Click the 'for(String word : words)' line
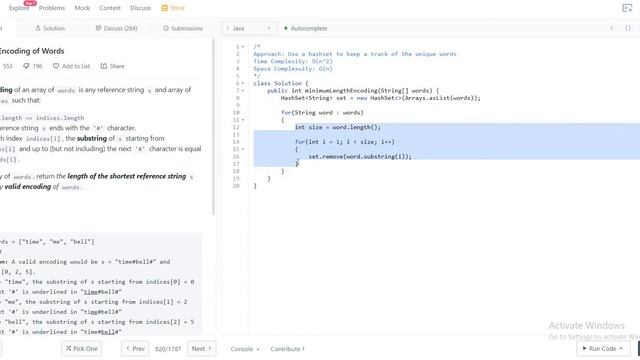This screenshot has height=360, width=640. tap(322, 113)
